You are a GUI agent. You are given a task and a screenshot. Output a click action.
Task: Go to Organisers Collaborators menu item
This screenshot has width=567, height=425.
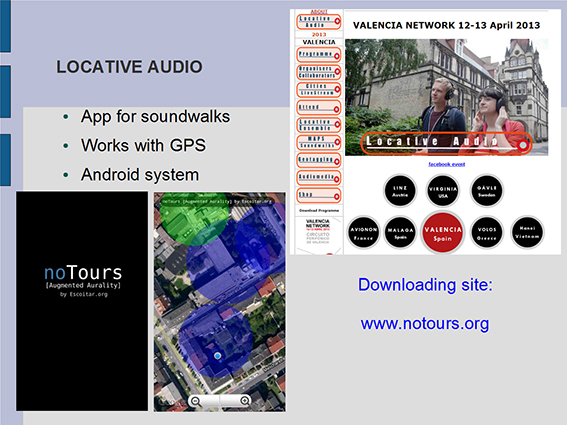click(319, 72)
